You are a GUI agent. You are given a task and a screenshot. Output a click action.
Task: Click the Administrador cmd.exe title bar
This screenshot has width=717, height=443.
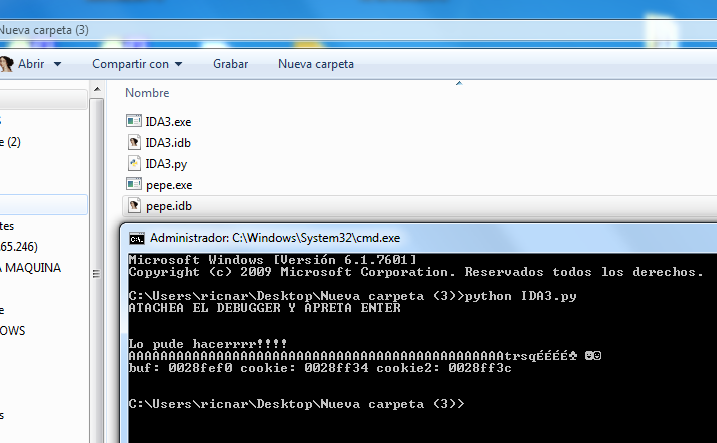click(400, 238)
